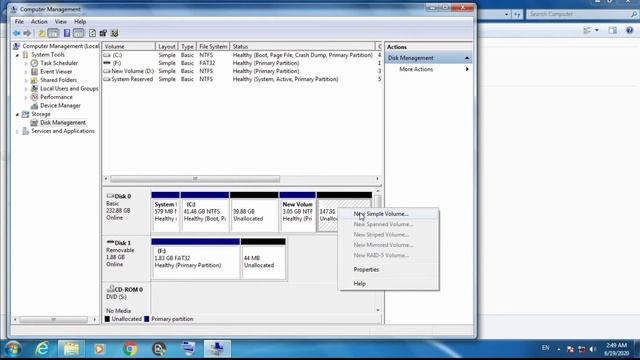Choose Help from the context menu
Image resolution: width=640 pixels, height=360 pixels.
389,284
